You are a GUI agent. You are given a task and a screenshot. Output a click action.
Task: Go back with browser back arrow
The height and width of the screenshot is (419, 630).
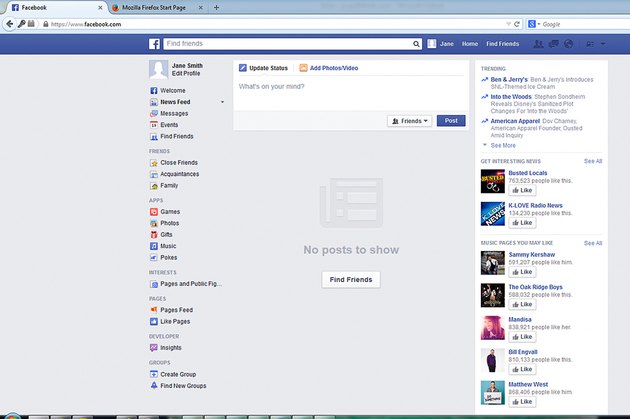pyautogui.click(x=10, y=24)
